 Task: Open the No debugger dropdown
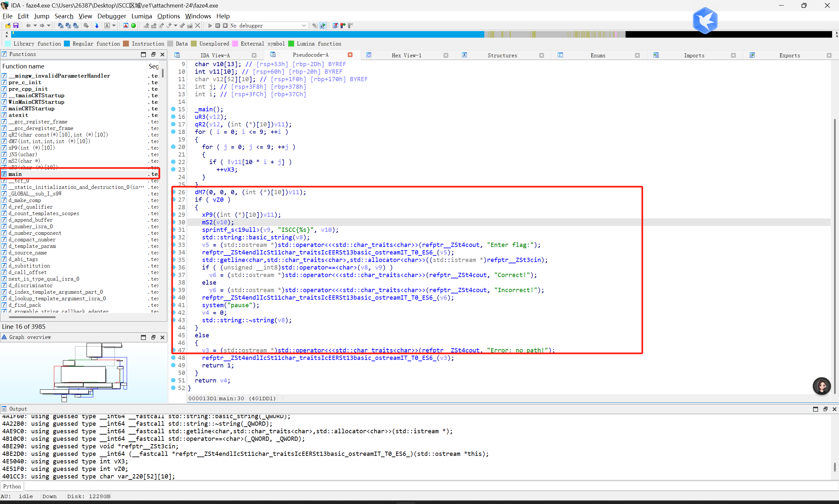304,26
